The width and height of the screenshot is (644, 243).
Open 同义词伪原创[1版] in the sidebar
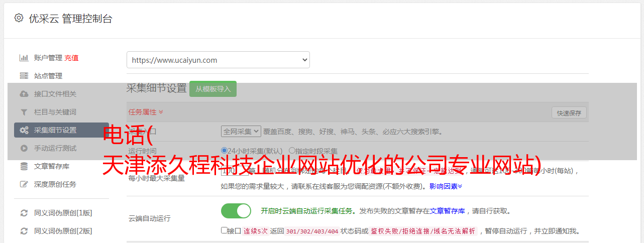coord(63,213)
